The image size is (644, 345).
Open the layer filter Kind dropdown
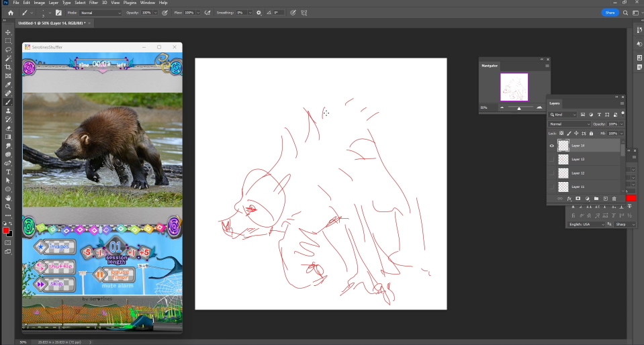pos(563,115)
